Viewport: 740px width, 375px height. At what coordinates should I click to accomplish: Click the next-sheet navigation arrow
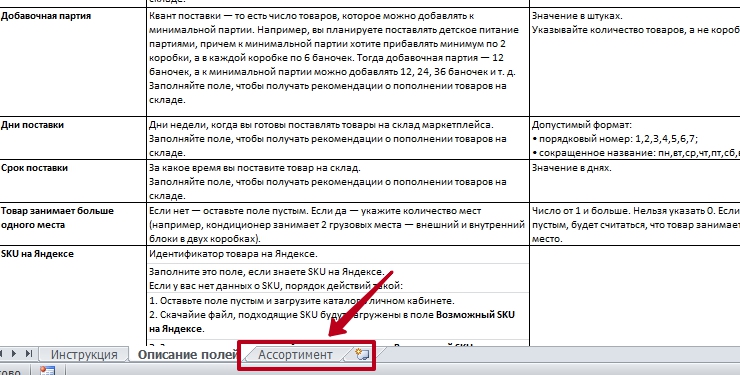tap(14, 353)
